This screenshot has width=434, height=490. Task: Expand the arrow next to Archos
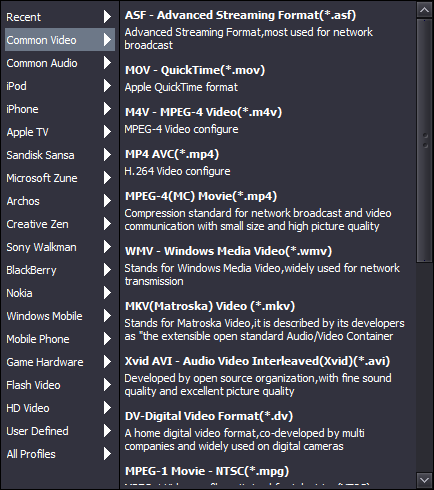pos(107,201)
